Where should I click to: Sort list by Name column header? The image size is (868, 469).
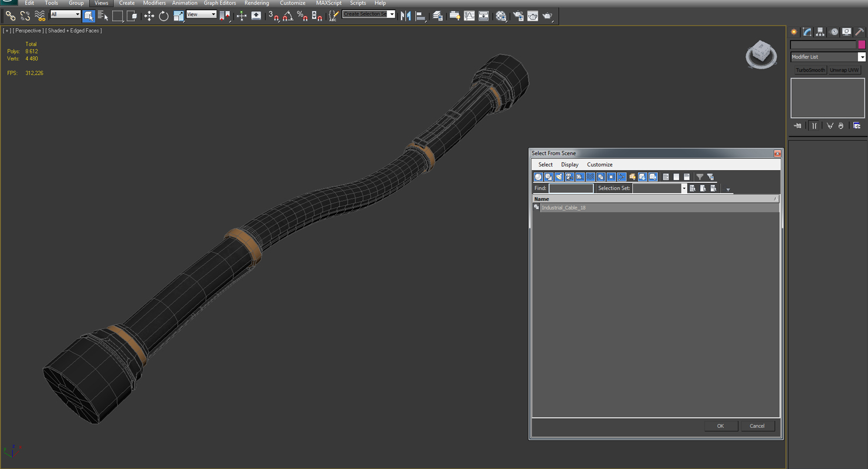pos(656,199)
